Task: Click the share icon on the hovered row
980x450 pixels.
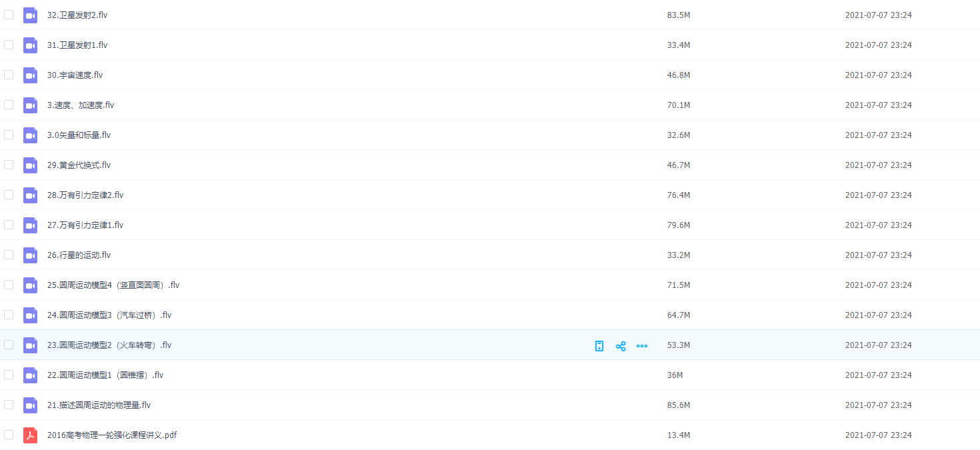Action: (621, 346)
